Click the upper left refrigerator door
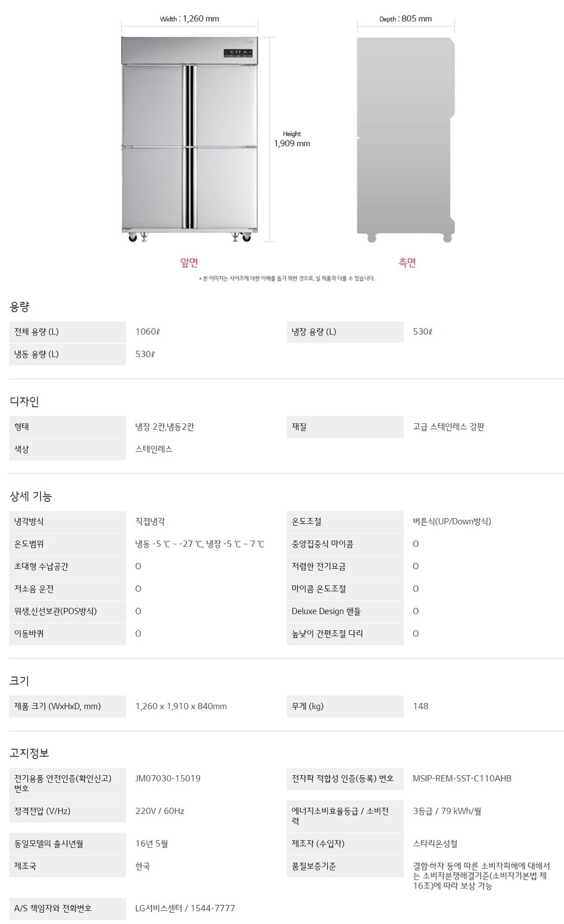564x924 pixels. click(x=152, y=105)
